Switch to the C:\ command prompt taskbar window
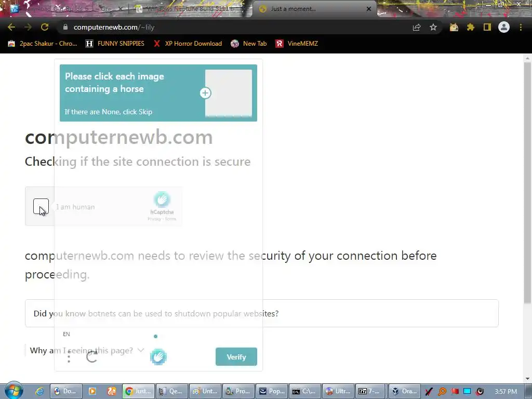 click(x=304, y=391)
